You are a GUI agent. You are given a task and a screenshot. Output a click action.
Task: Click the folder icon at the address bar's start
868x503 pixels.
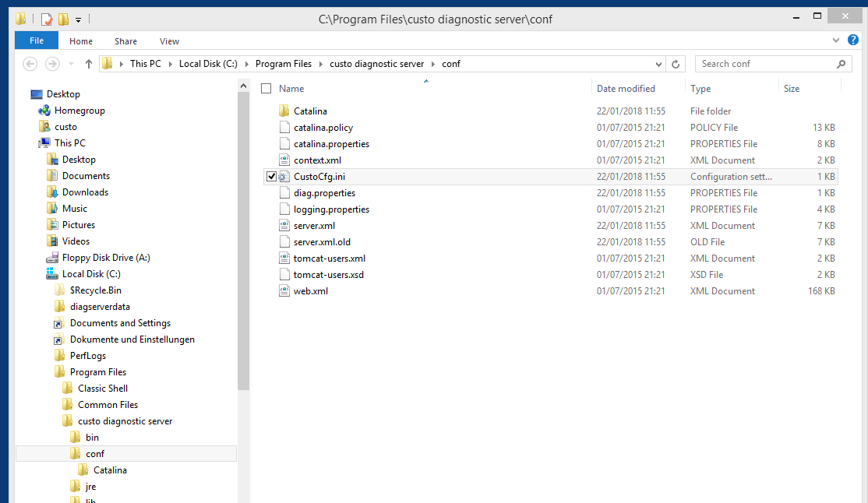(x=108, y=64)
